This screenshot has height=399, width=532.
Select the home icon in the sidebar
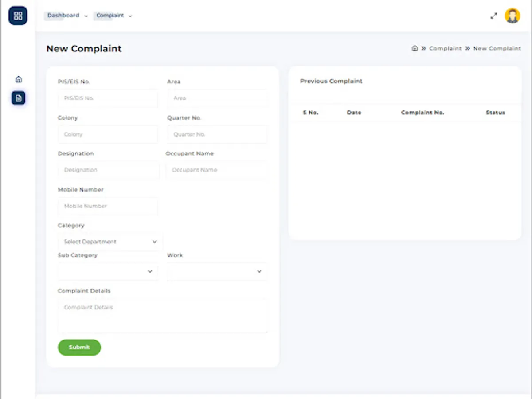18,78
